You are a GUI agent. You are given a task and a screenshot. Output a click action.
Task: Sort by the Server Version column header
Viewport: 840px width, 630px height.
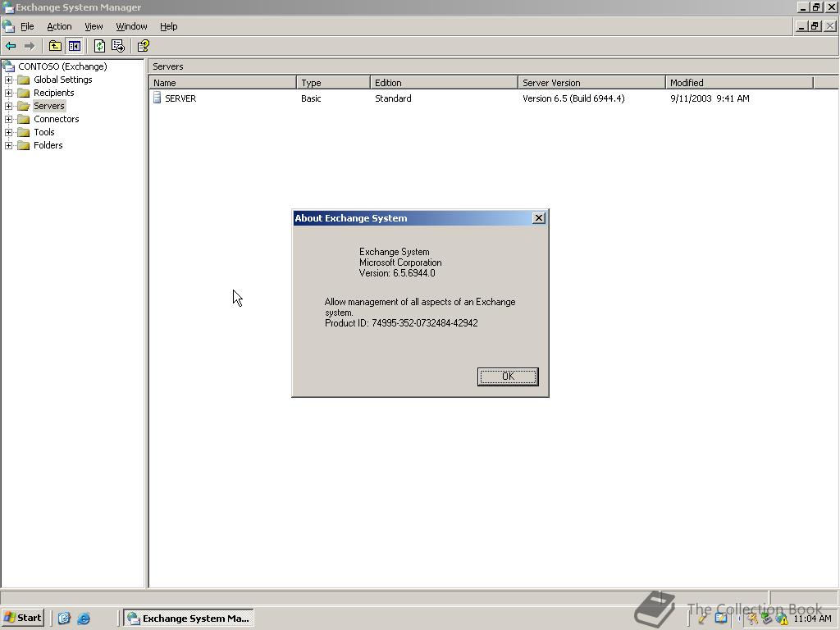tap(592, 83)
